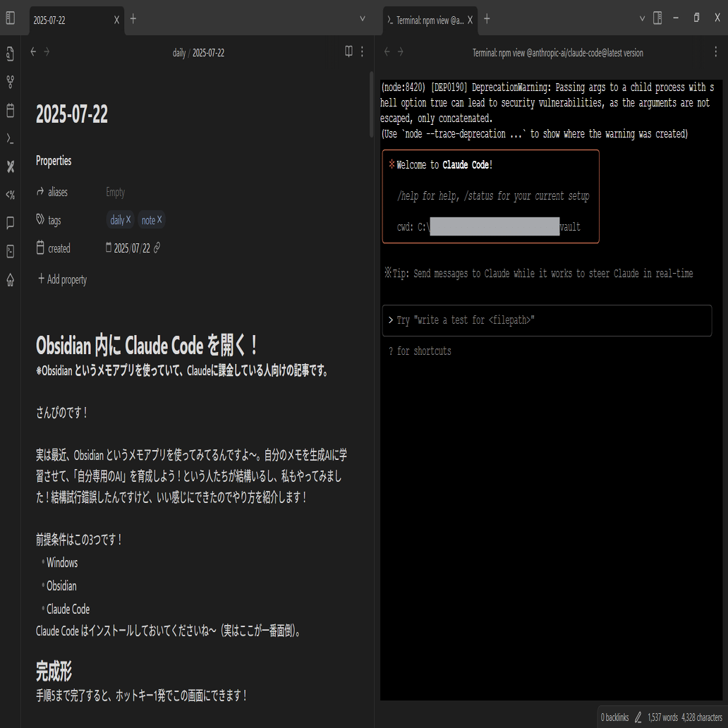Screen dimensions: 728x728
Task: Click 4,328 characters in status bar
Action: pos(701,717)
